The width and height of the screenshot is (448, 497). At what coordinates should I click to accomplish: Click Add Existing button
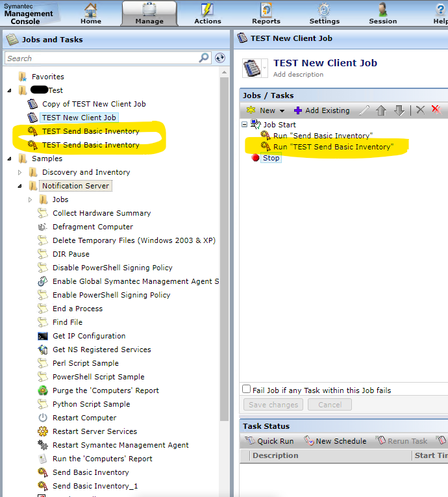321,110
